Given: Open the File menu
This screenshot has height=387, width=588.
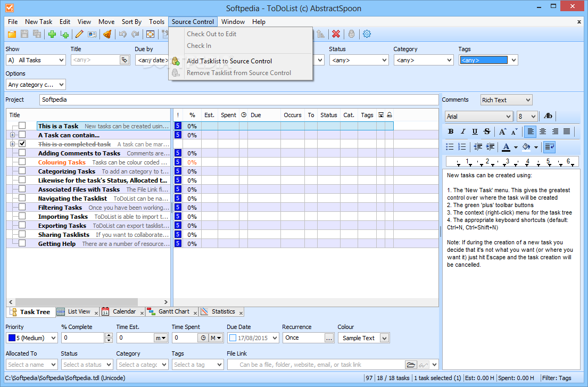Looking at the screenshot, I should coord(13,22).
